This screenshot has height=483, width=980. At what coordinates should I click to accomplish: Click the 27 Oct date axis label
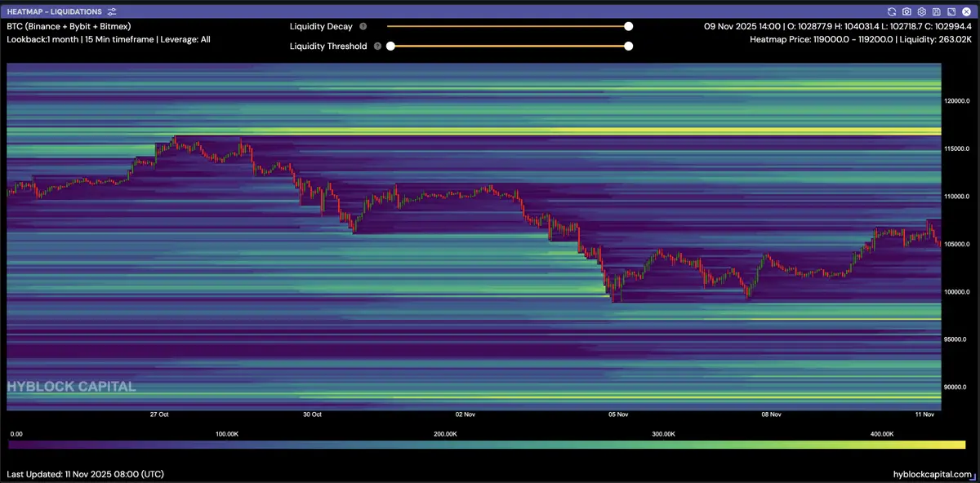(x=159, y=414)
